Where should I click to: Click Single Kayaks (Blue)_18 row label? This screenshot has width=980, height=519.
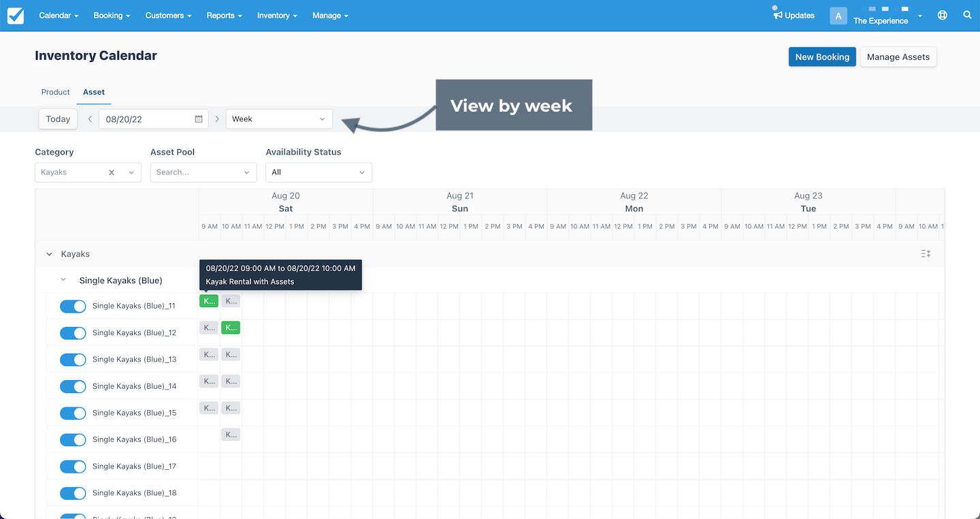click(134, 493)
